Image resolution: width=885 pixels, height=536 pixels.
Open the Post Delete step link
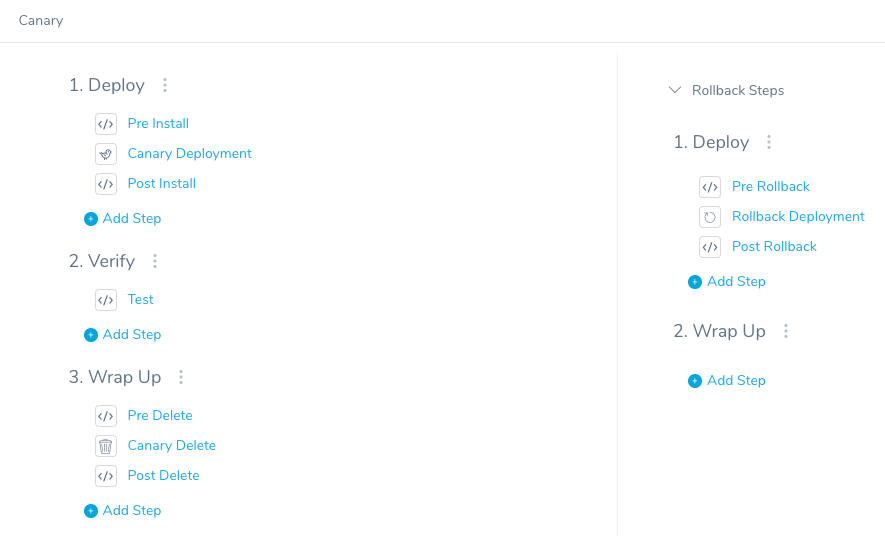[163, 476]
